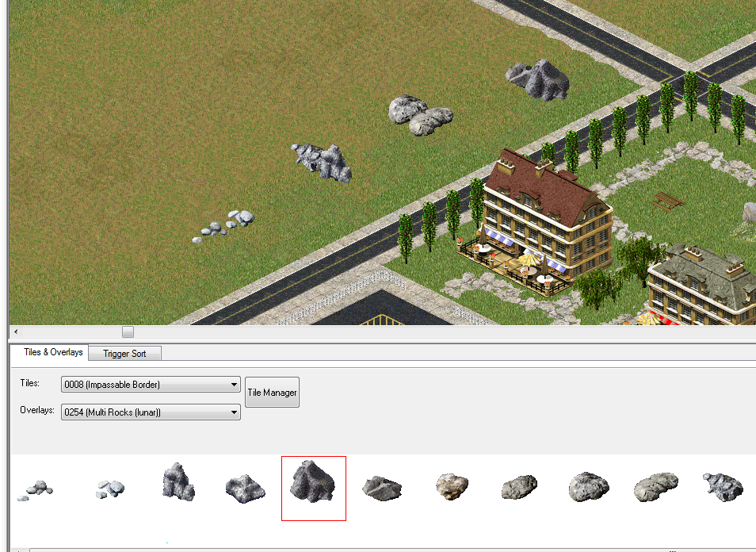The height and width of the screenshot is (552, 756).
Task: Click the "Tiles:" label
Action: 30,383
